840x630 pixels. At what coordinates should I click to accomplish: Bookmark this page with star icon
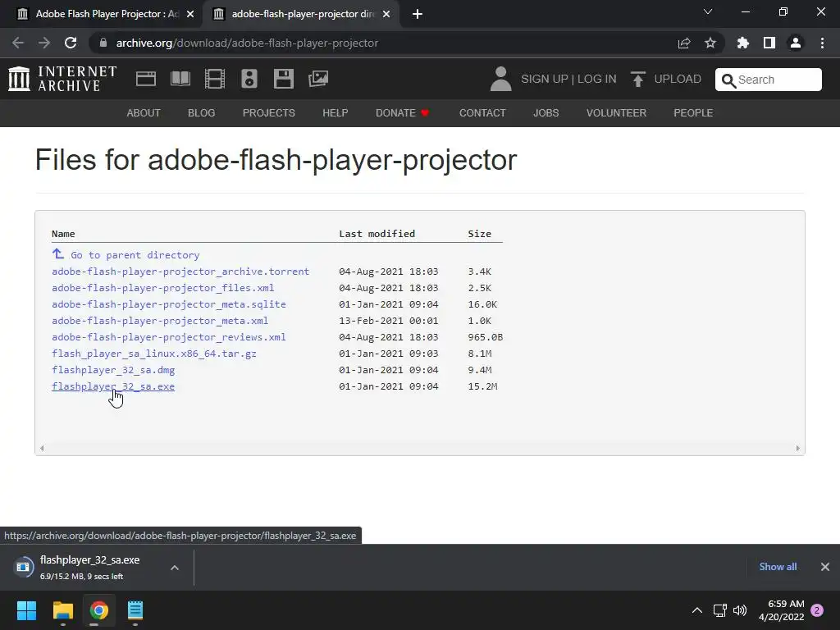[x=710, y=43]
